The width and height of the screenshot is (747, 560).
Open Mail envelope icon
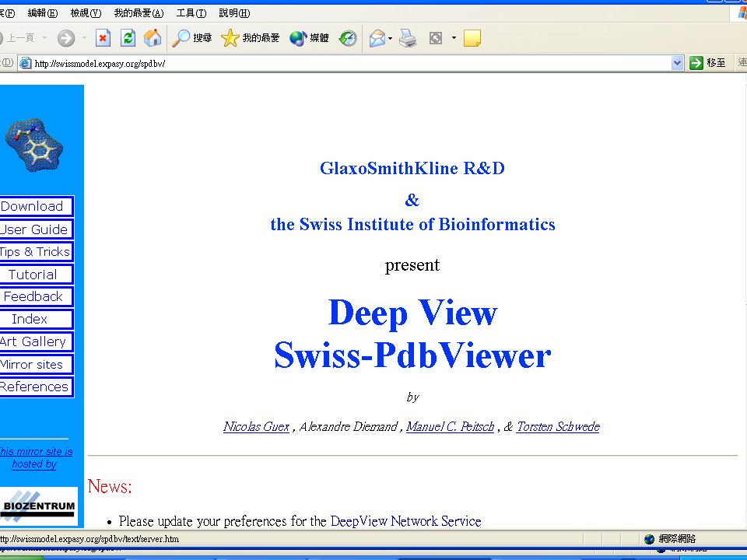click(377, 38)
